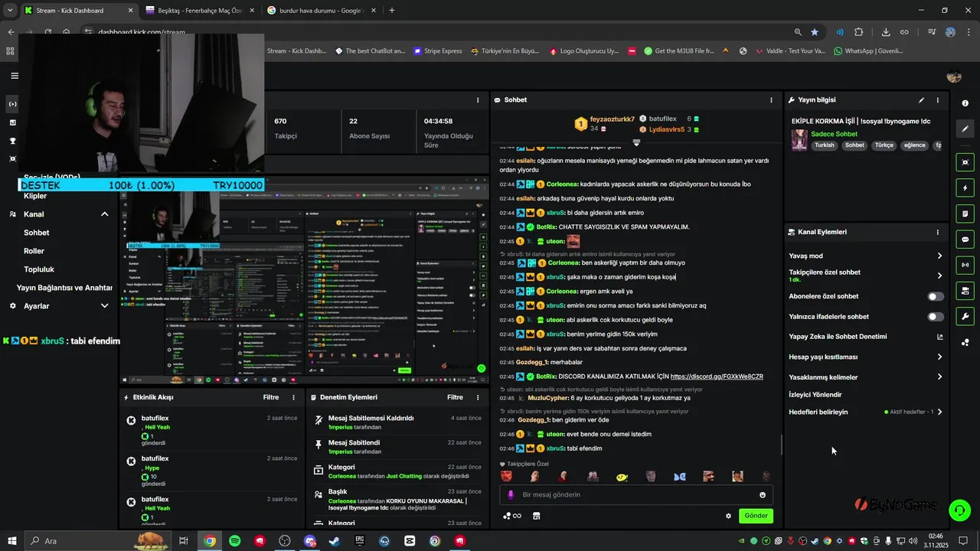Toggle Yalnızca ifadelerle sohbet switch
This screenshot has height=551, width=980.
coord(936,317)
